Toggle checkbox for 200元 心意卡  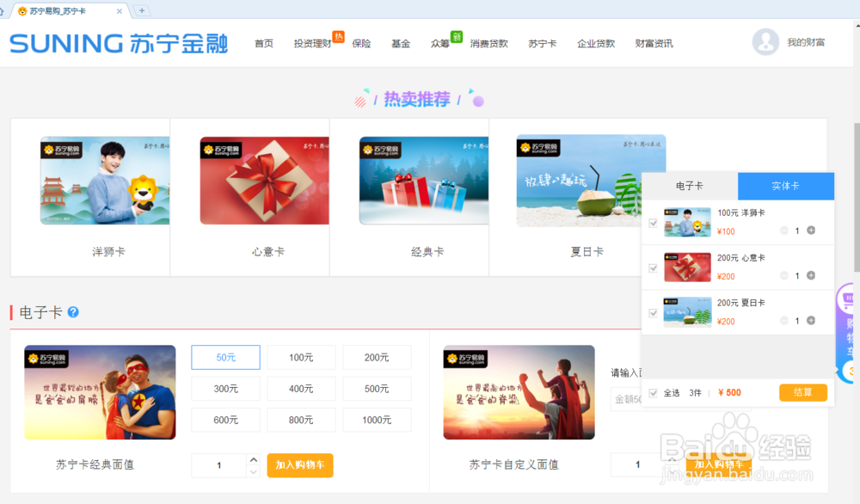point(653,267)
